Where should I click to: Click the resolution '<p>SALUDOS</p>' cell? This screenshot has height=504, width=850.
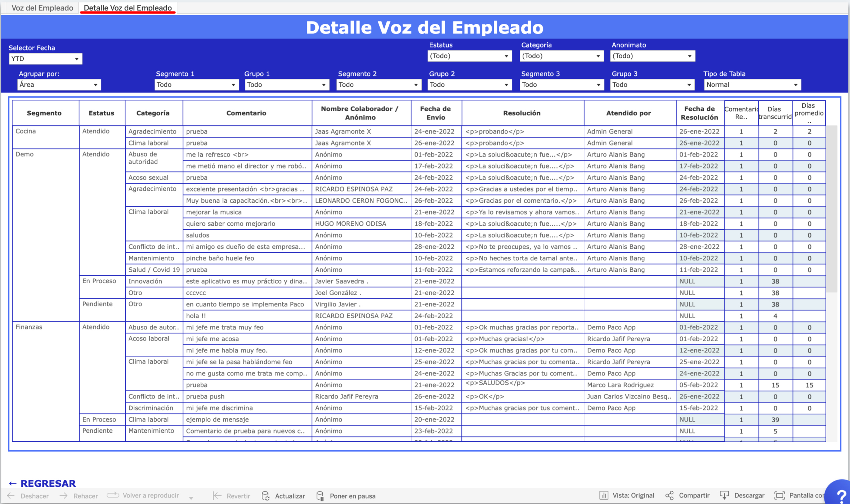tap(523, 385)
